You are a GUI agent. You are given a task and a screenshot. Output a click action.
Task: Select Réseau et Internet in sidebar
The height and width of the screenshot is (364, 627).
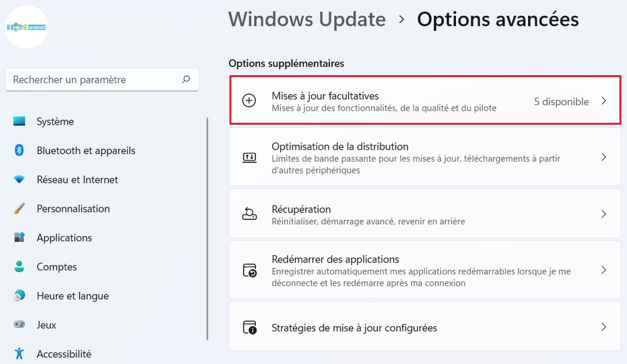click(x=77, y=180)
